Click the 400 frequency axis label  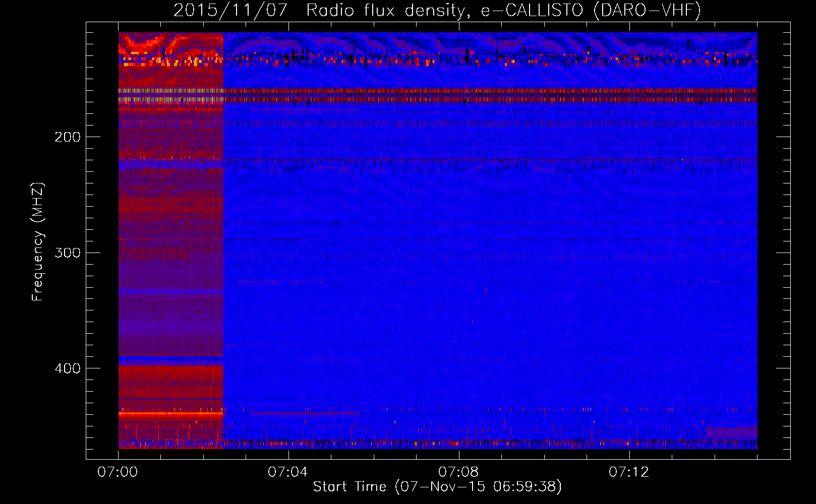tap(68, 368)
